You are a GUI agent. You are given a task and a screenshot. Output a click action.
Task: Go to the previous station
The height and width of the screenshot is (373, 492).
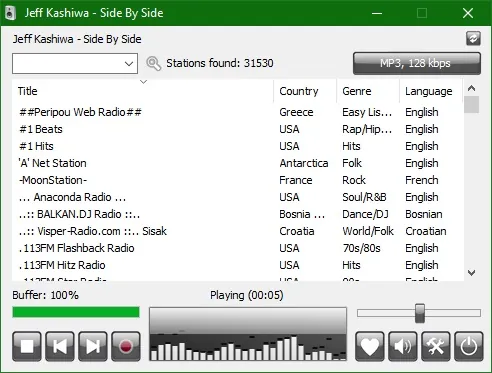click(60, 346)
